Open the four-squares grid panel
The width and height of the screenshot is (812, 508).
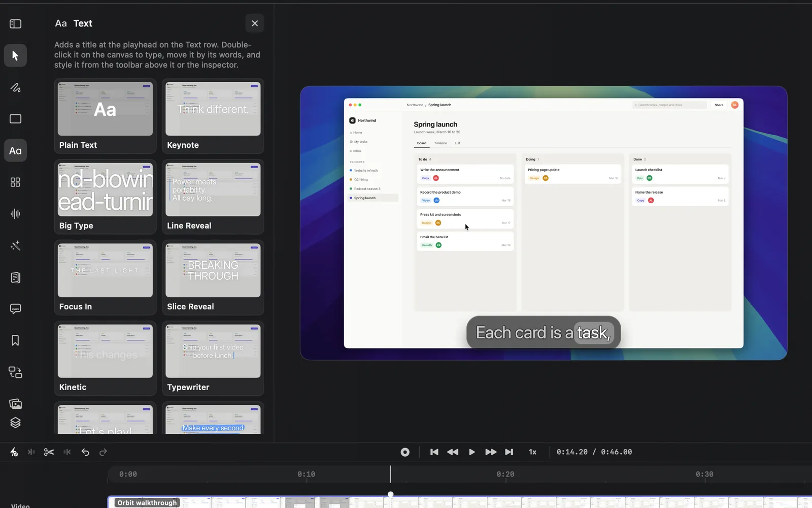15,182
